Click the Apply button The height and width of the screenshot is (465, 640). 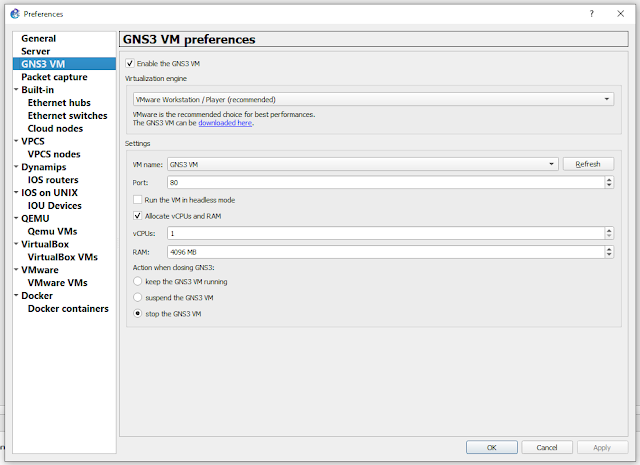(x=602, y=447)
